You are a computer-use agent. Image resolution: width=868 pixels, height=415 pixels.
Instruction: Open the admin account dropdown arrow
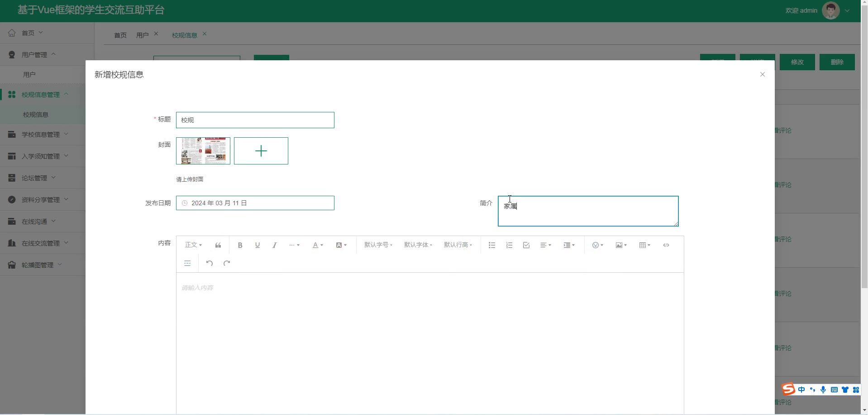pos(847,10)
